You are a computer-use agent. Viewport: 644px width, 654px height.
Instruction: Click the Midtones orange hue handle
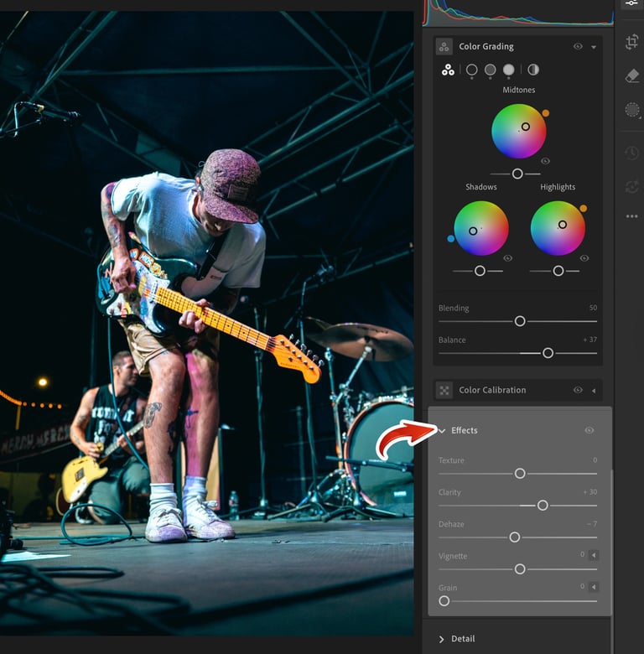pyautogui.click(x=546, y=113)
